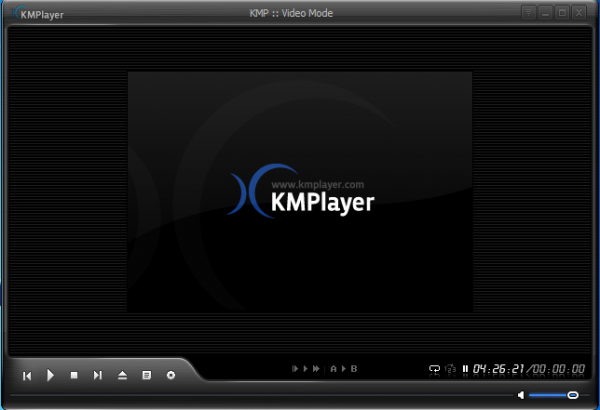600x410 pixels.
Task: Increase playback speed with double arrow
Action: (316, 369)
